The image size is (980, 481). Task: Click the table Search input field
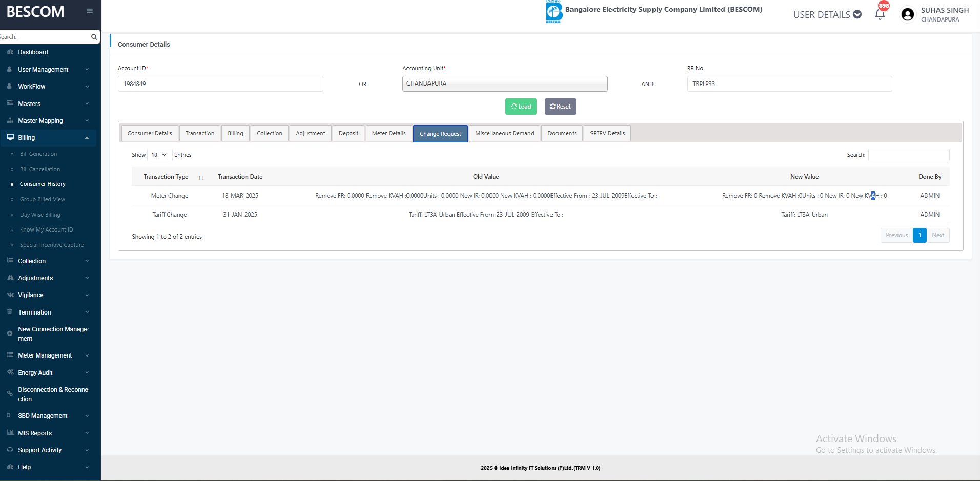(x=908, y=155)
